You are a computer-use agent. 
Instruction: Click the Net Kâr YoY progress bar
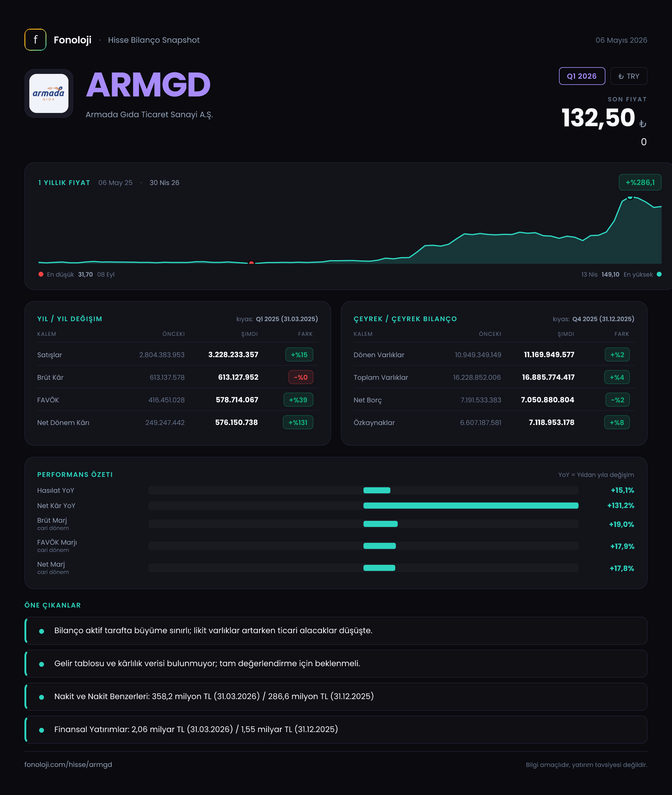[363, 506]
